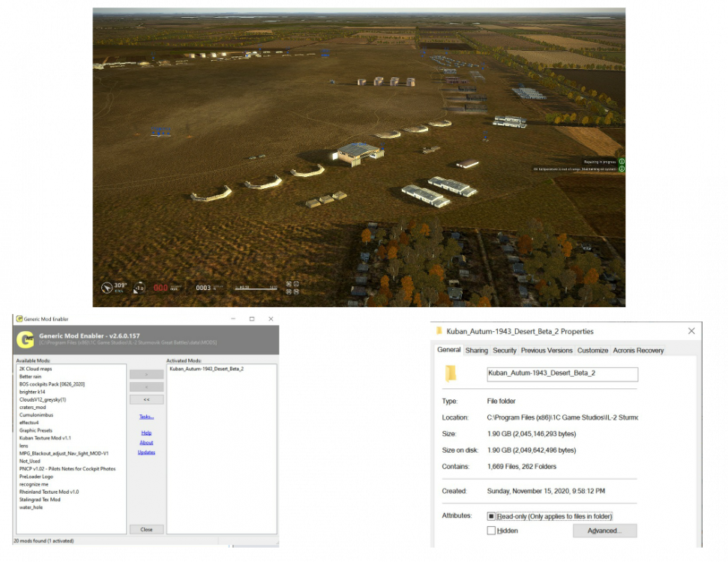
Task: Click the green 'Repairing in progress' status icon
Action: [622, 161]
